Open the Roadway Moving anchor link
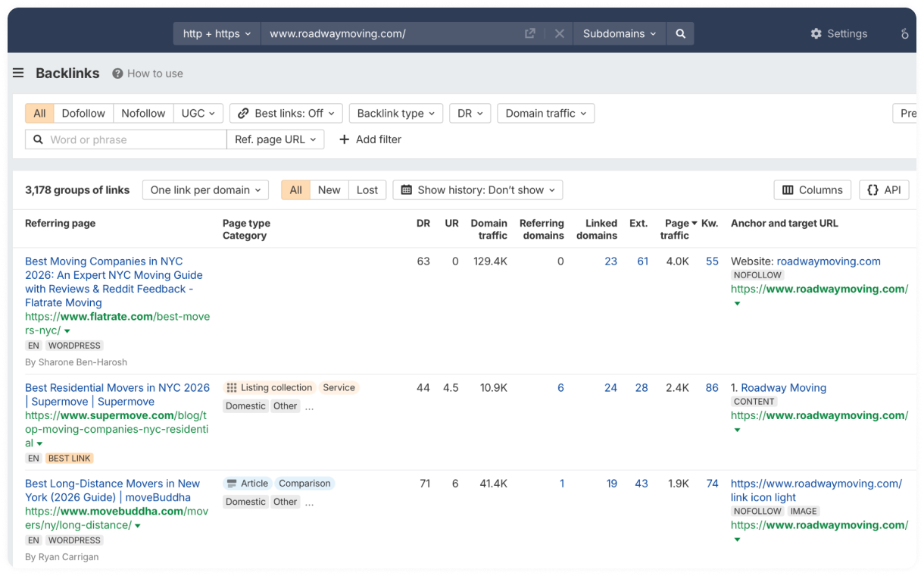924x576 pixels. click(783, 387)
